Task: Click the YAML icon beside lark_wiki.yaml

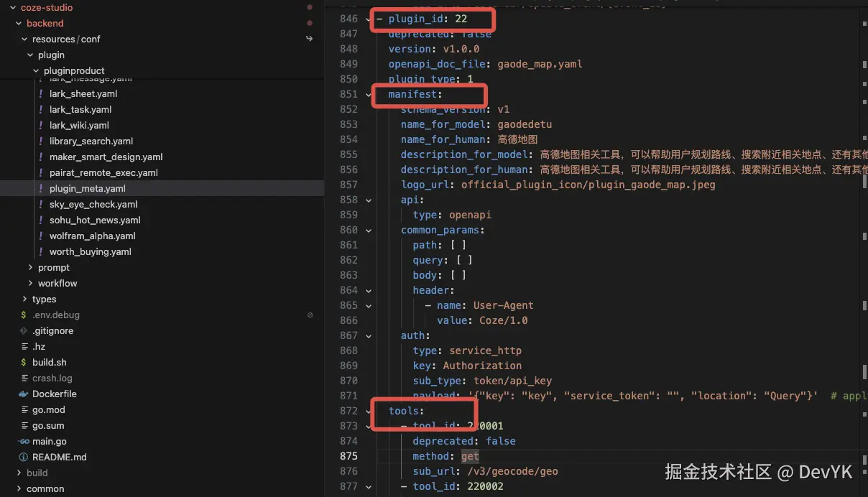Action: point(42,126)
